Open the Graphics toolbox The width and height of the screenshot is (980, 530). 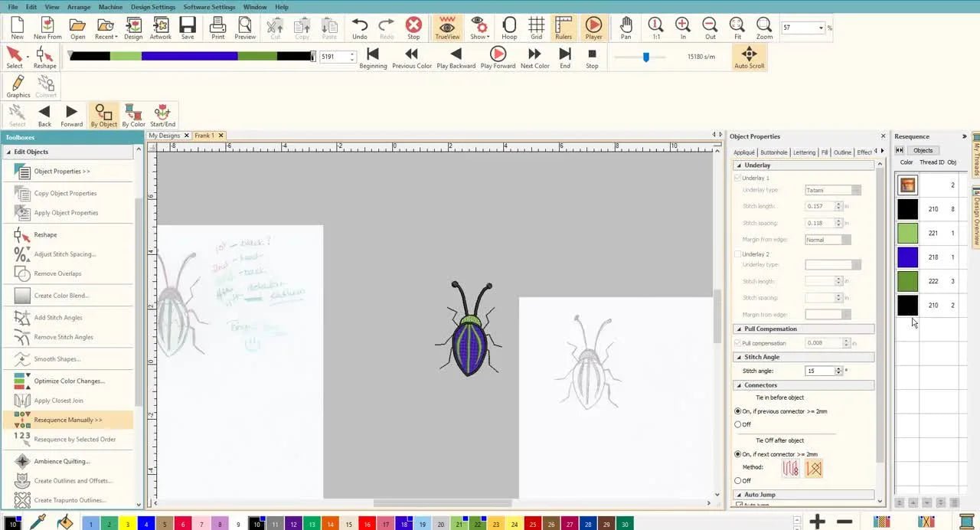(18, 87)
